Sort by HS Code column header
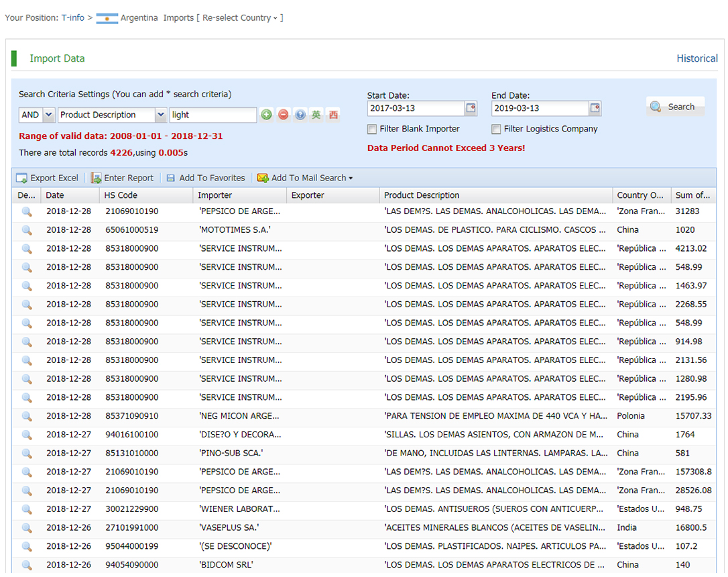The width and height of the screenshot is (728, 577). coord(146,195)
